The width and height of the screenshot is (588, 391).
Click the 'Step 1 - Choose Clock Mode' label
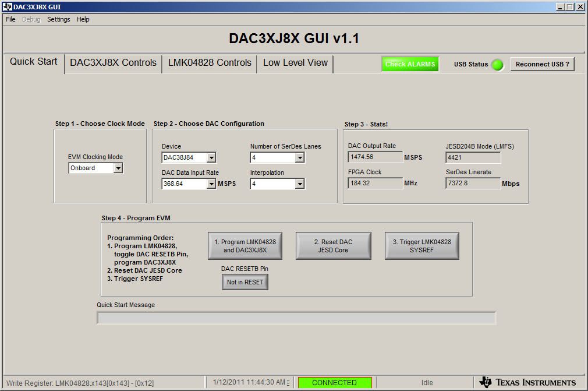click(100, 124)
